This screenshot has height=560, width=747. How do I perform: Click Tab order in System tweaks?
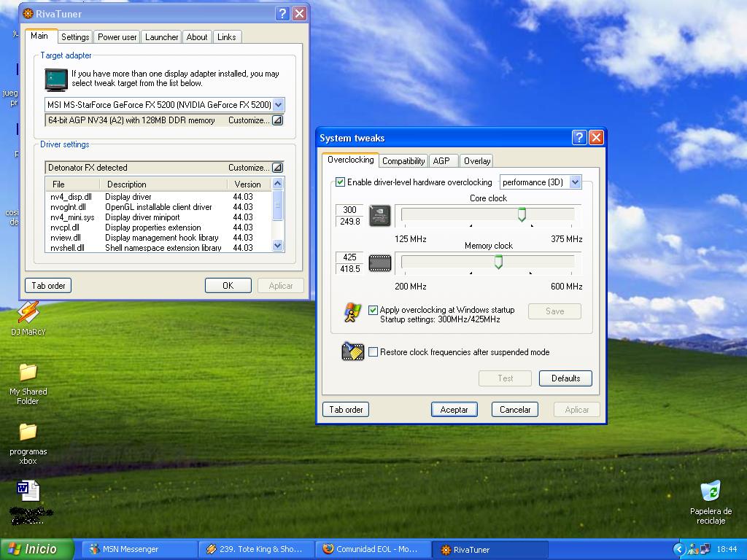tap(346, 410)
